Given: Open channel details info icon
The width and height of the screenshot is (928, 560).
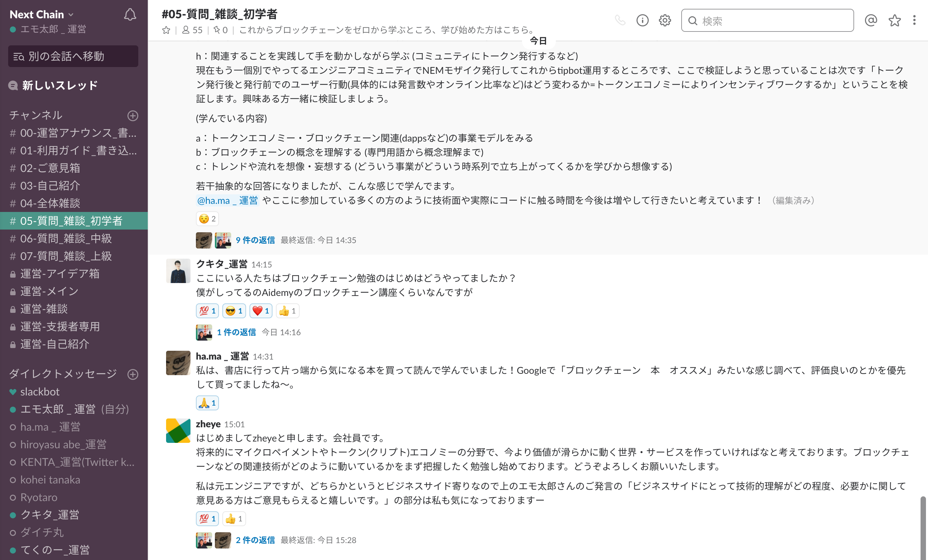Looking at the screenshot, I should coord(643,20).
